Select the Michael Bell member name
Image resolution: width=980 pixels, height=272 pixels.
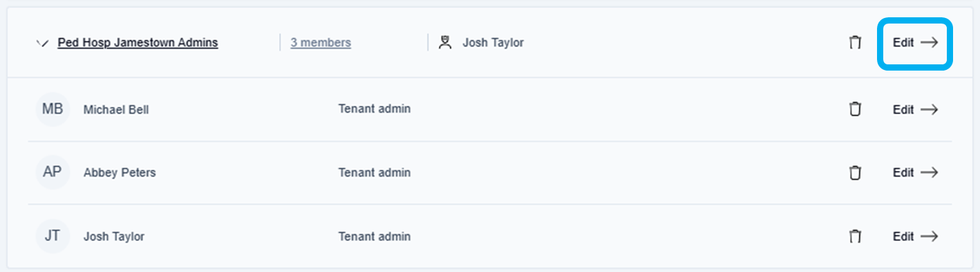tap(116, 109)
